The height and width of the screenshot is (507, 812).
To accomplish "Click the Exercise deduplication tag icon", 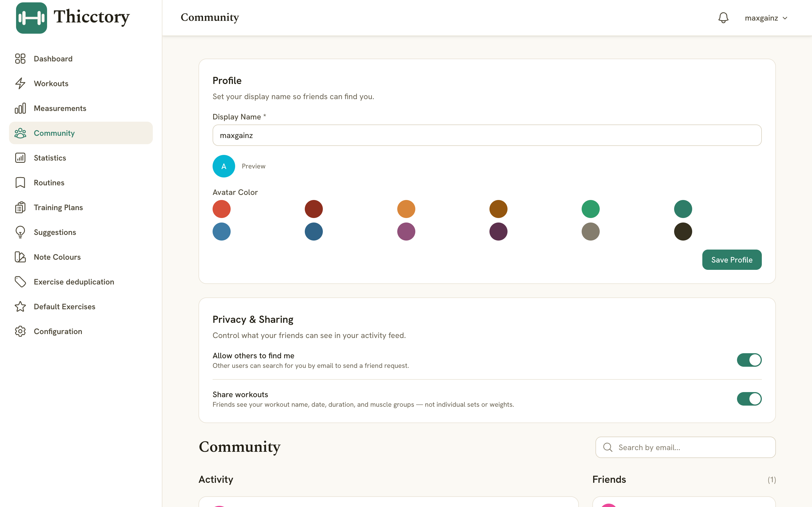I will 20,282.
